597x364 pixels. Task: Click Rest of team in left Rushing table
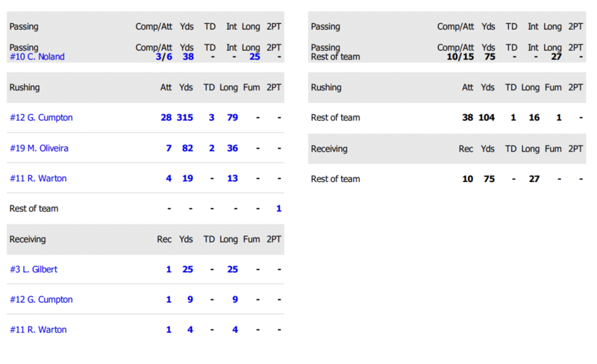point(34,209)
